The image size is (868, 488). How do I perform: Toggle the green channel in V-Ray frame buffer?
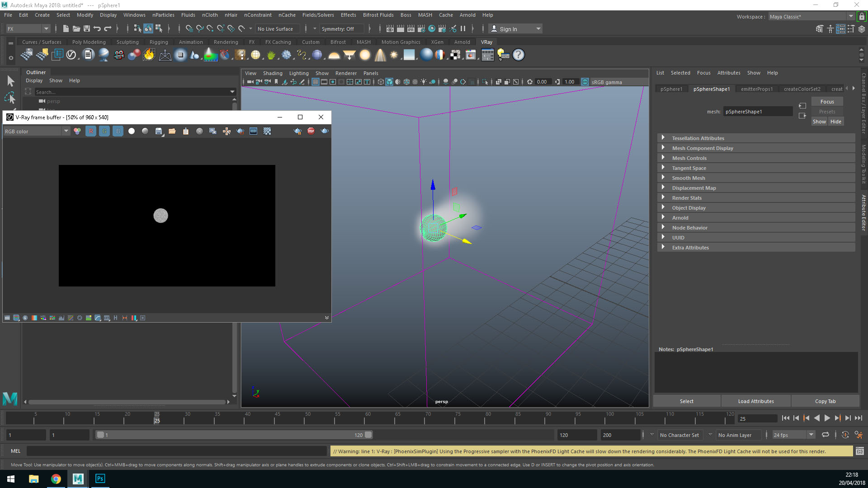[104, 131]
